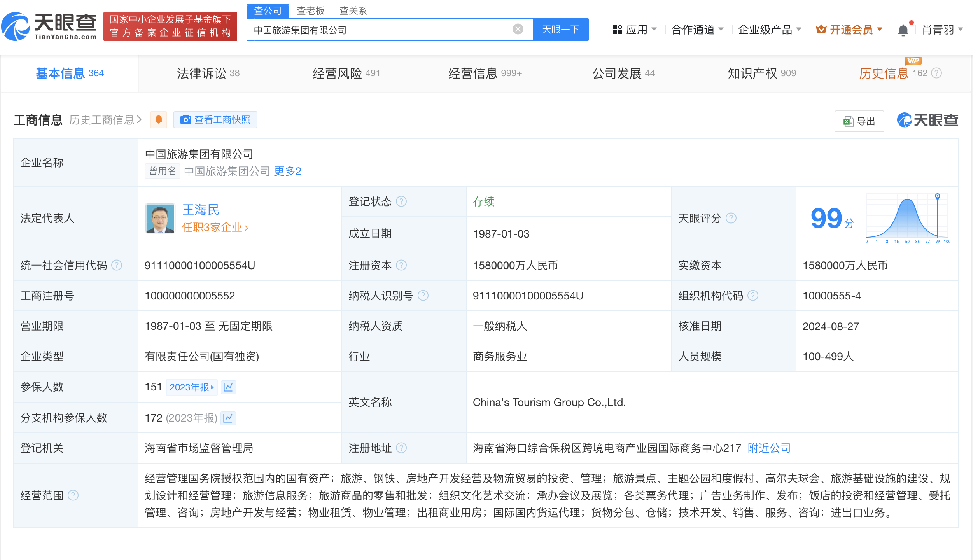Export company data via the Excel 导出 icon

[848, 121]
